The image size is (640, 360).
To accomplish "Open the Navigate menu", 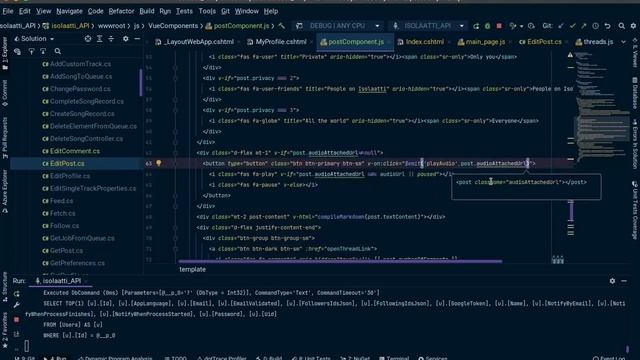I will 69,11.
